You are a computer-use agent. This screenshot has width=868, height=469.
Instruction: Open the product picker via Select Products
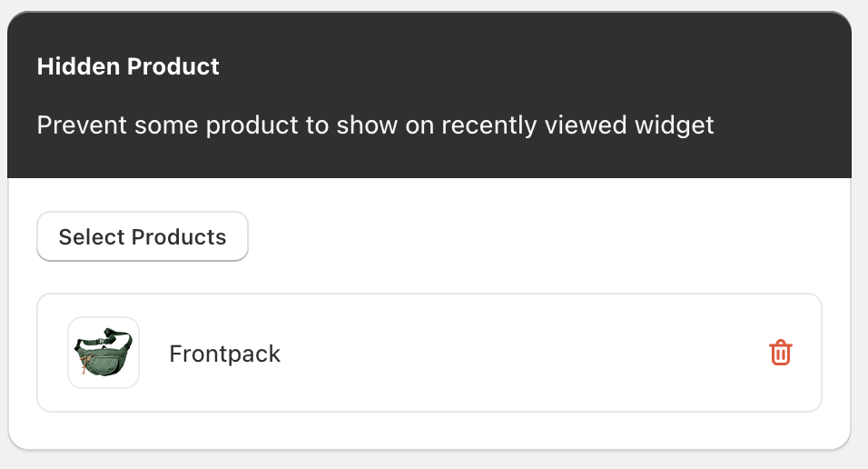[143, 237]
